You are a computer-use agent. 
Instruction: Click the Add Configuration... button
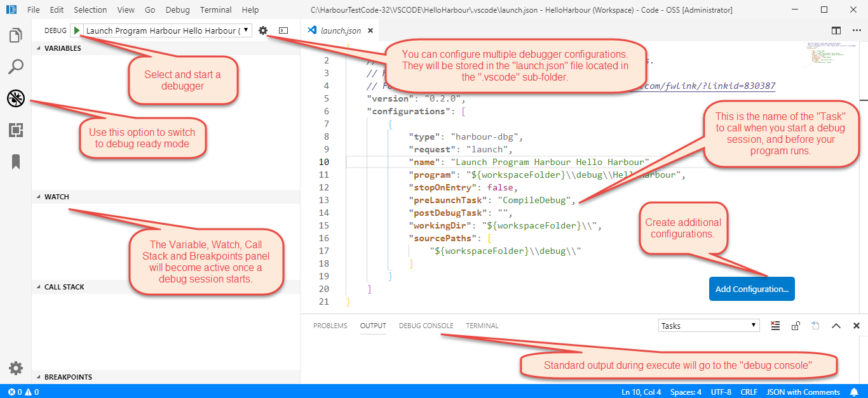(752, 289)
